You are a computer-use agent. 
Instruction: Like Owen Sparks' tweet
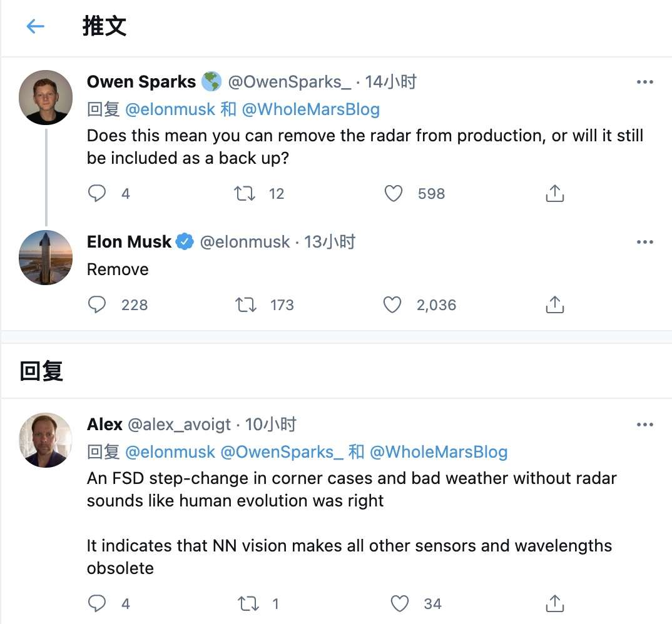(x=393, y=194)
